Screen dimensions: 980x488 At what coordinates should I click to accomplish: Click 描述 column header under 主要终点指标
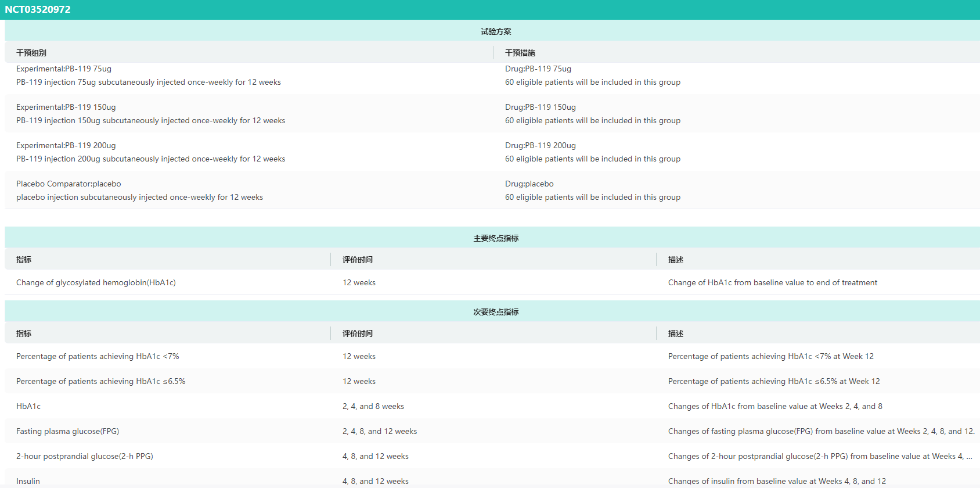coord(676,260)
